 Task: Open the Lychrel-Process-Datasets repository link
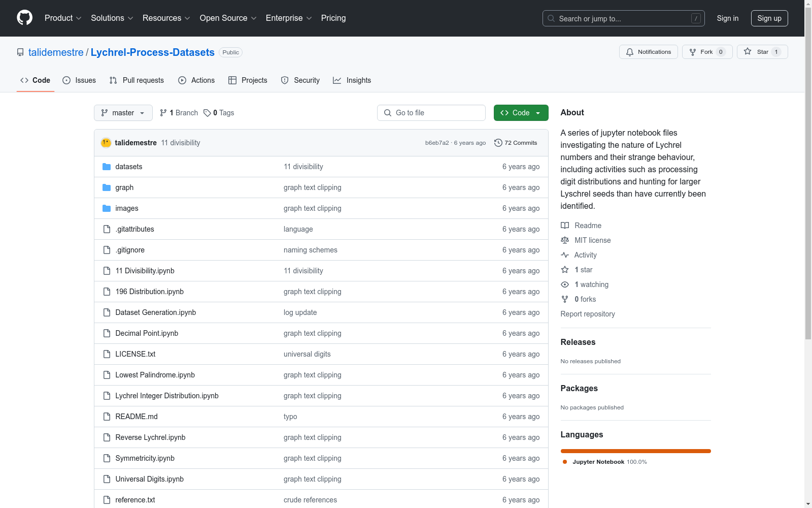click(x=153, y=52)
